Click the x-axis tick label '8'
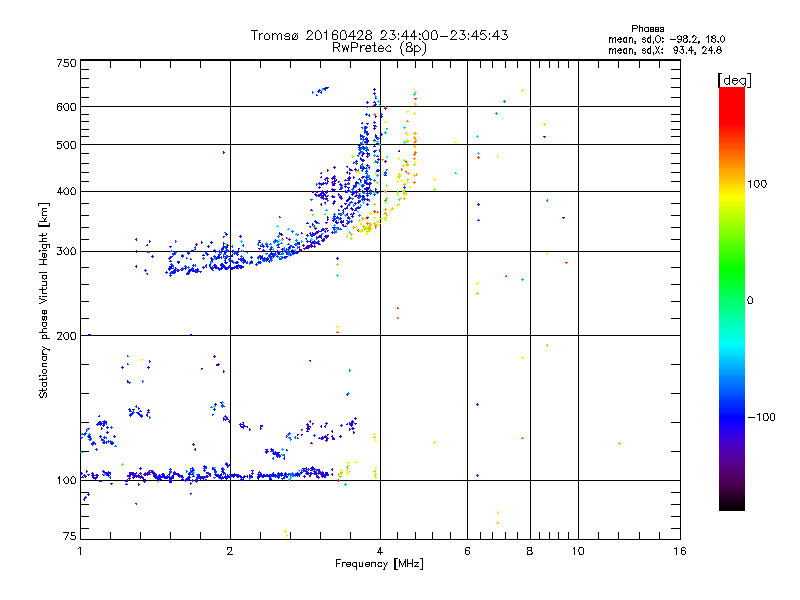The image size is (800, 600). [530, 551]
